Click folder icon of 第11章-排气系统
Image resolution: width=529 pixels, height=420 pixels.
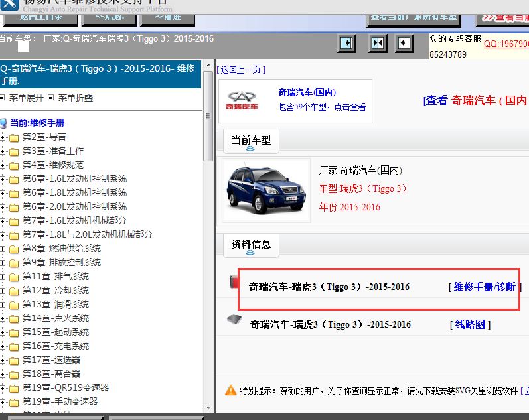[14, 277]
